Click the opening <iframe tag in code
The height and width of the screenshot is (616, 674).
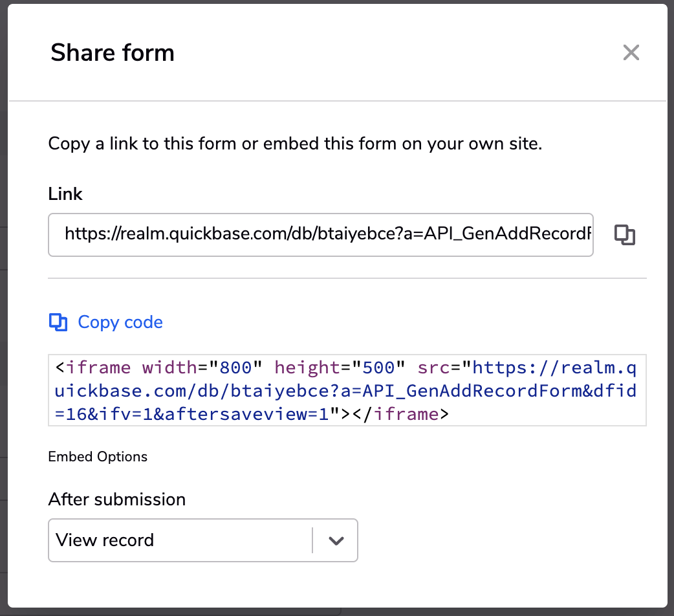pyautogui.click(x=93, y=368)
